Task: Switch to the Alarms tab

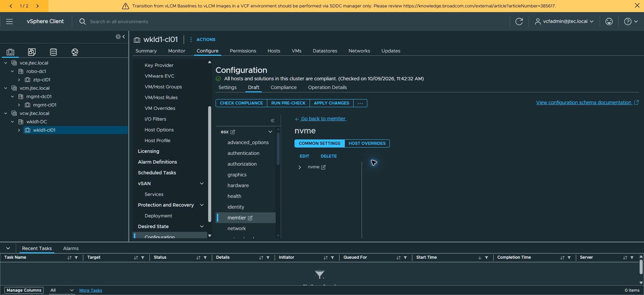Action: coord(71,248)
